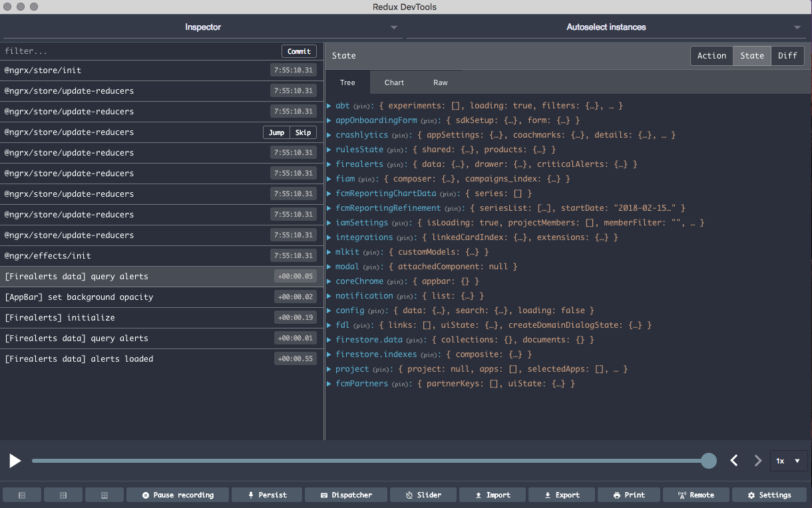This screenshot has height=508, width=812.
Task: Expand the fcmReportingRefinement node
Action: click(x=329, y=208)
